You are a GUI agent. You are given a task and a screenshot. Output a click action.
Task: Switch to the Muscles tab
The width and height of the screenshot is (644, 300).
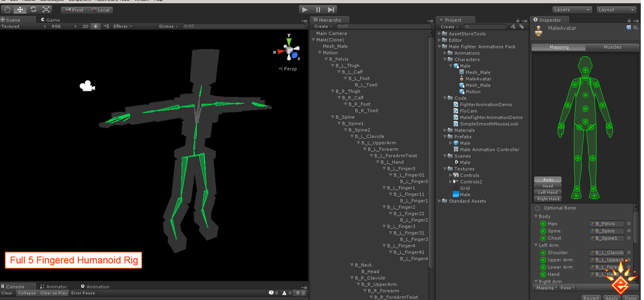(613, 47)
